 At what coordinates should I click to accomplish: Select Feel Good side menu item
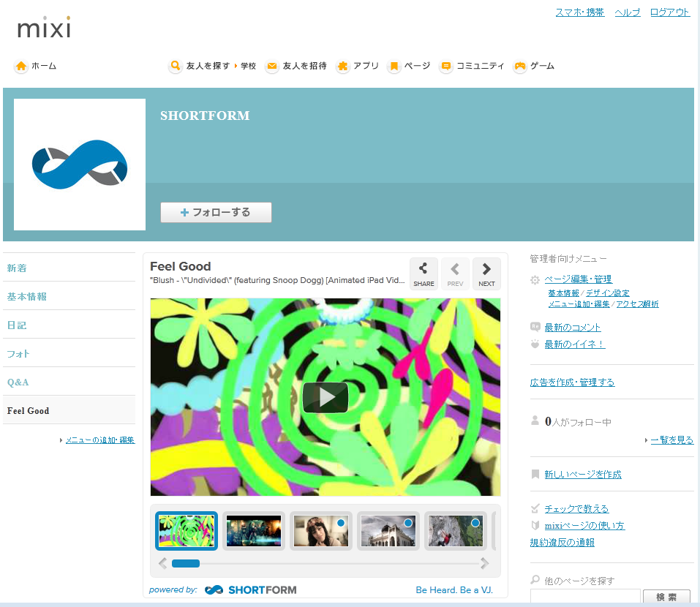69,410
